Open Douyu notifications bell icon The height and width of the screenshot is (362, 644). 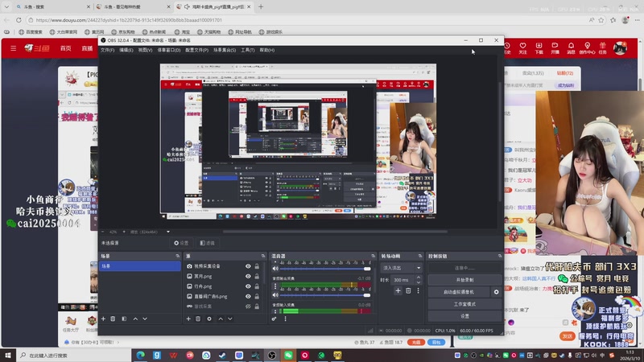click(x=571, y=48)
